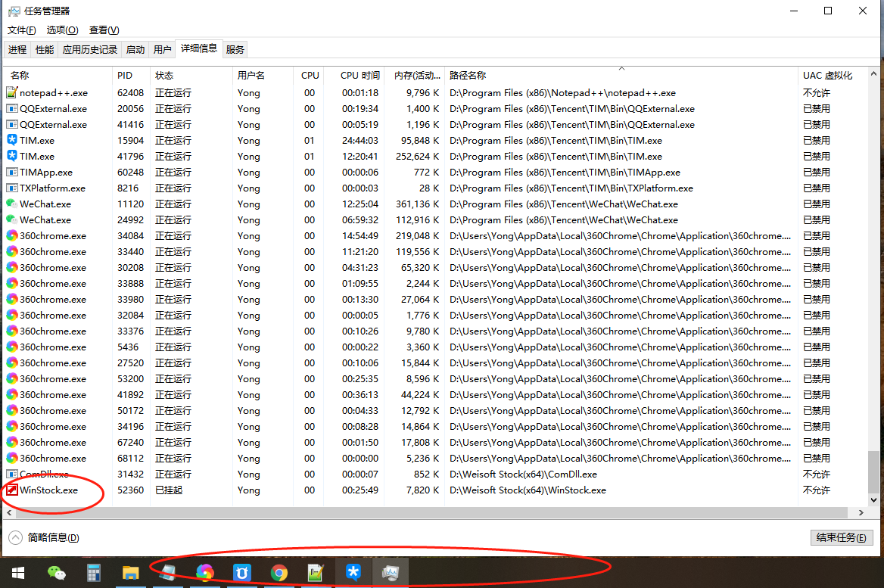Viewport: 884px width, 588px height.
Task: Click memory value 252,624 K
Action: pyautogui.click(x=417, y=156)
